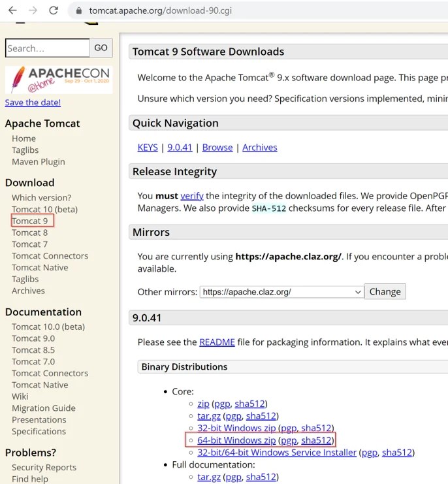The height and width of the screenshot is (484, 448).
Task: Open sha512 for 64-bit Windows zip
Action: click(x=316, y=440)
